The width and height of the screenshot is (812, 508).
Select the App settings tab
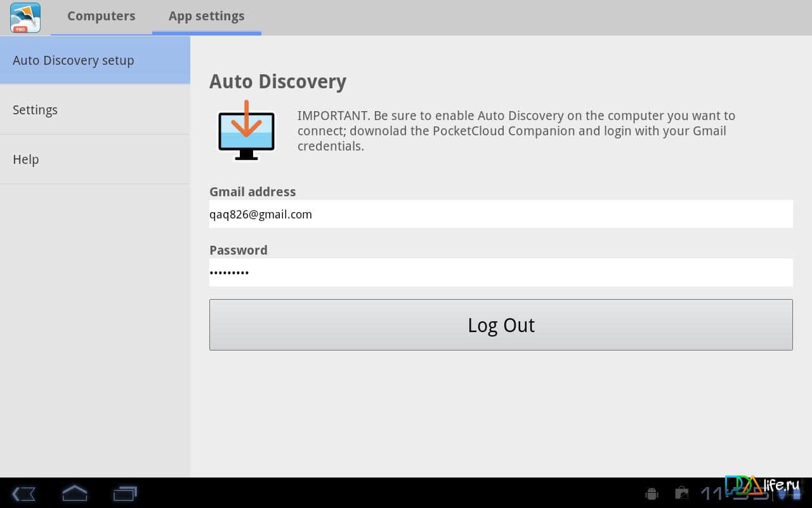point(206,17)
